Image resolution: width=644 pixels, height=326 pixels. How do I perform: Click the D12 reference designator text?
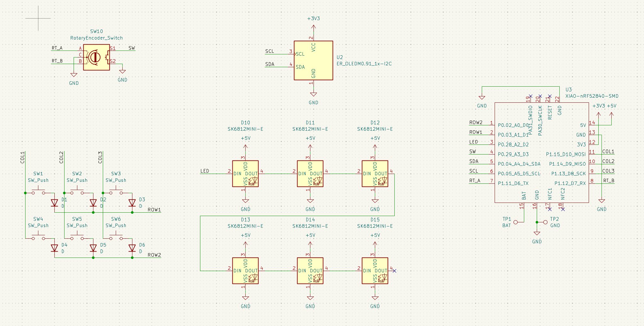375,122
